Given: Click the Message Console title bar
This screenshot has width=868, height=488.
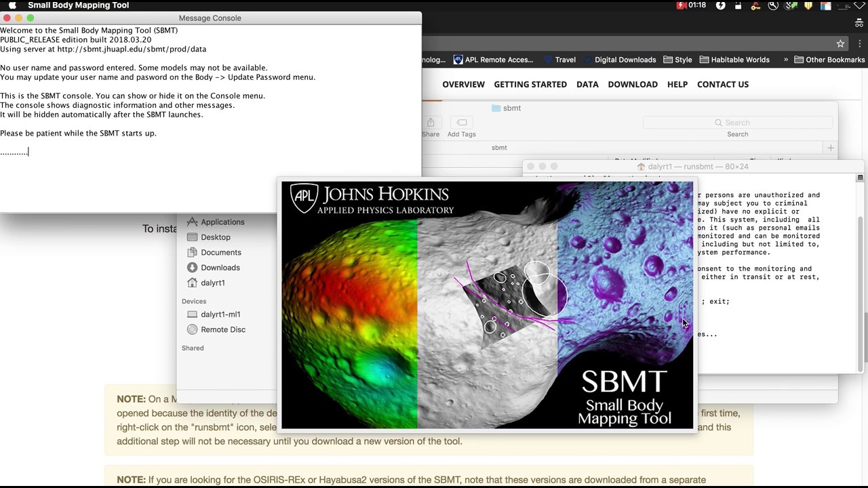Looking at the screenshot, I should tap(210, 18).
